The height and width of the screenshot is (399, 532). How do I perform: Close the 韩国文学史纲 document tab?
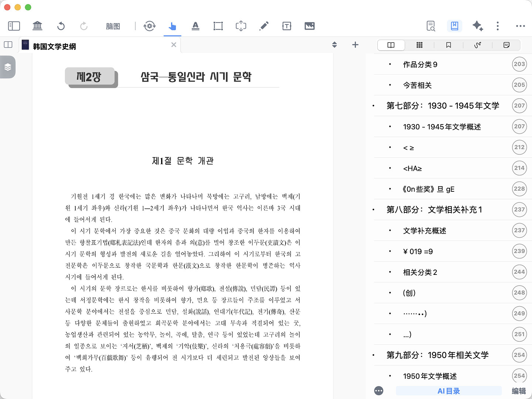(x=174, y=45)
